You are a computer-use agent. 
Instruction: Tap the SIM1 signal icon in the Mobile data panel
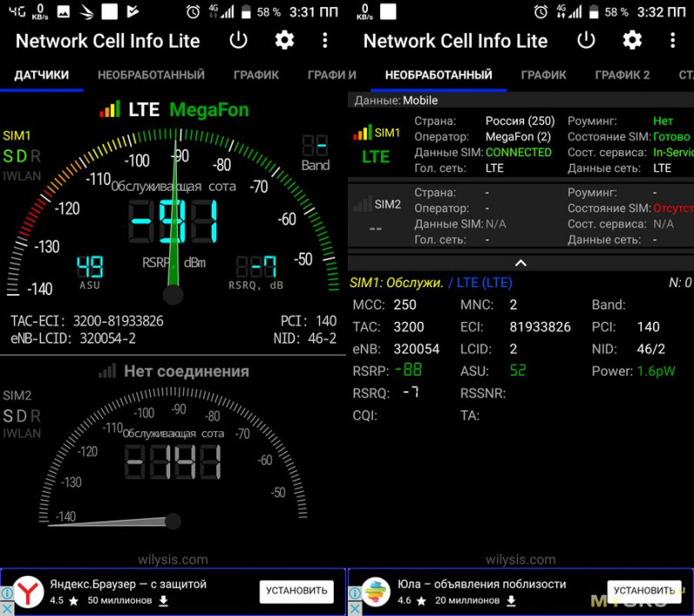pos(363,133)
